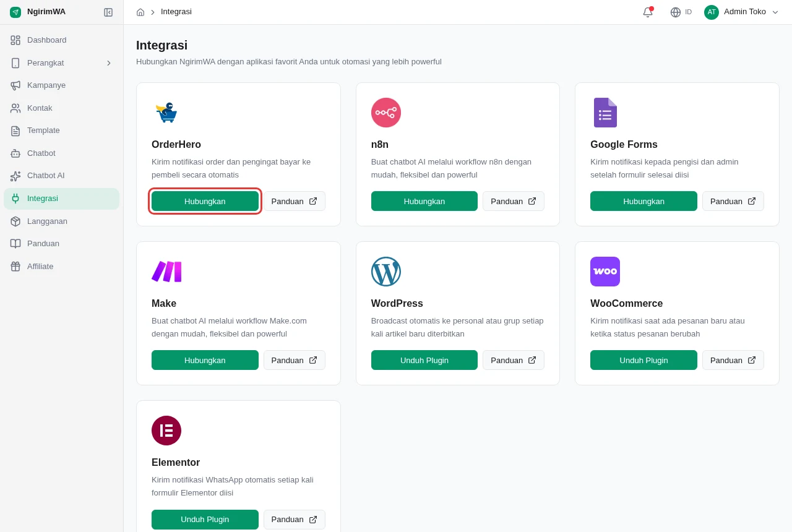Click the Google Forms logo

click(605, 113)
